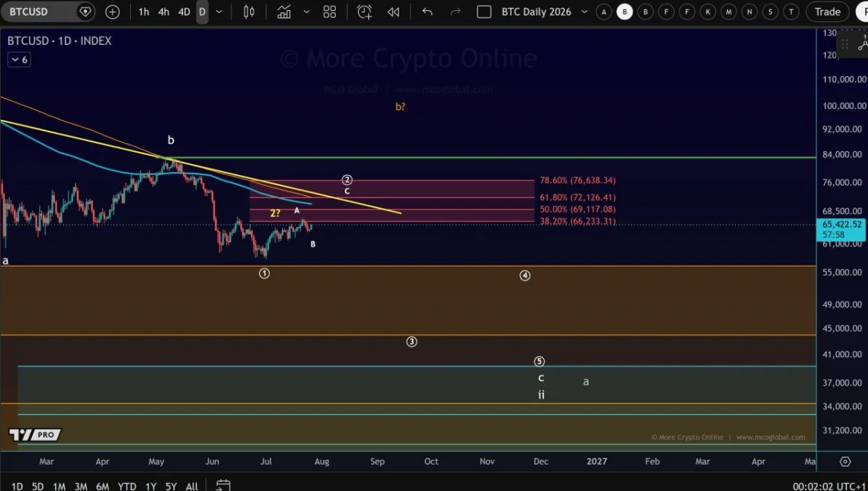The image size is (868, 491).
Task: Click the circled 1 wave label
Action: click(x=265, y=273)
